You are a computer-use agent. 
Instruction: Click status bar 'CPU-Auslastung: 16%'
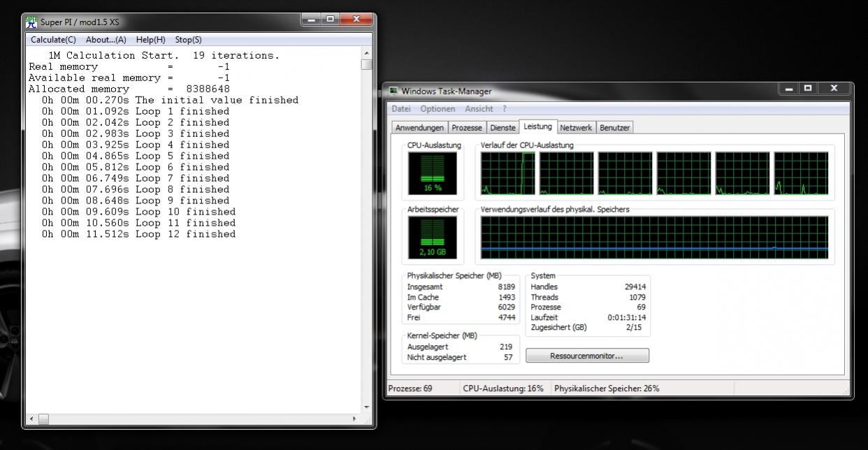pyautogui.click(x=503, y=389)
